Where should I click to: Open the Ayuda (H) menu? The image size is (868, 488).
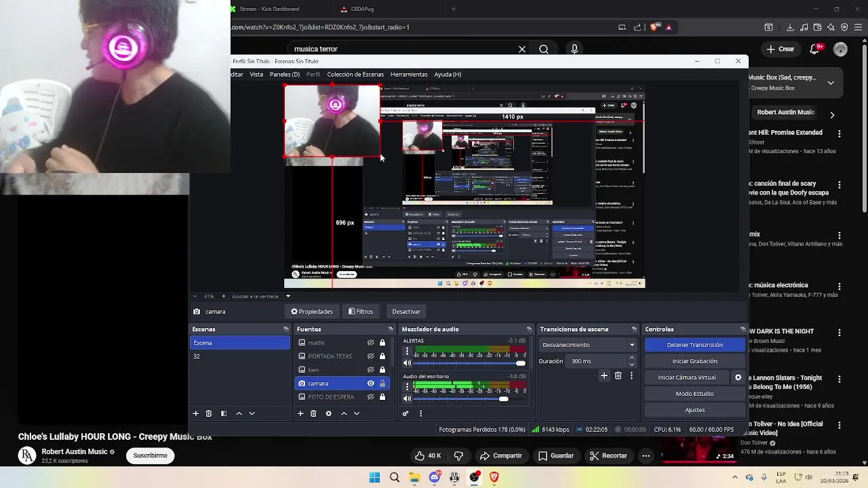tap(448, 75)
